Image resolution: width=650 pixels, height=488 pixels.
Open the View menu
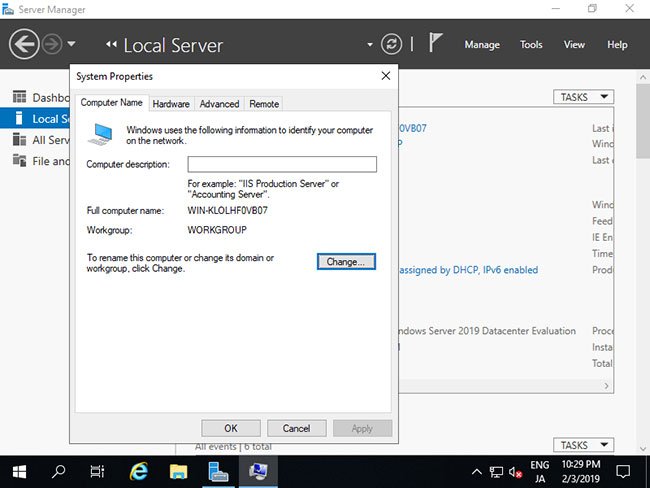pyautogui.click(x=574, y=44)
